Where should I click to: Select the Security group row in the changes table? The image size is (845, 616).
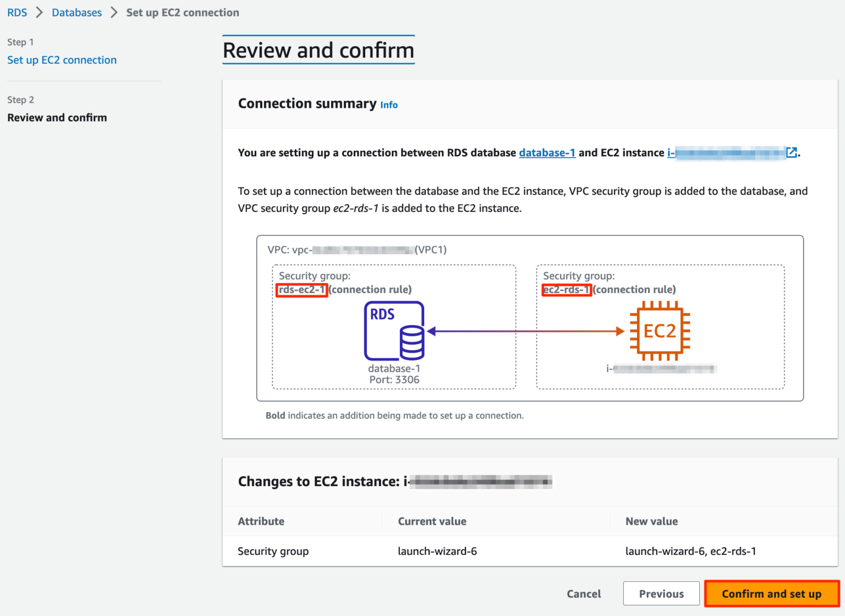[x=273, y=551]
